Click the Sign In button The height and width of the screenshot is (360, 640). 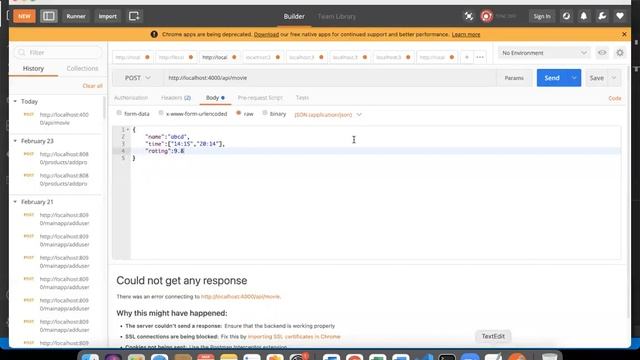click(x=542, y=16)
